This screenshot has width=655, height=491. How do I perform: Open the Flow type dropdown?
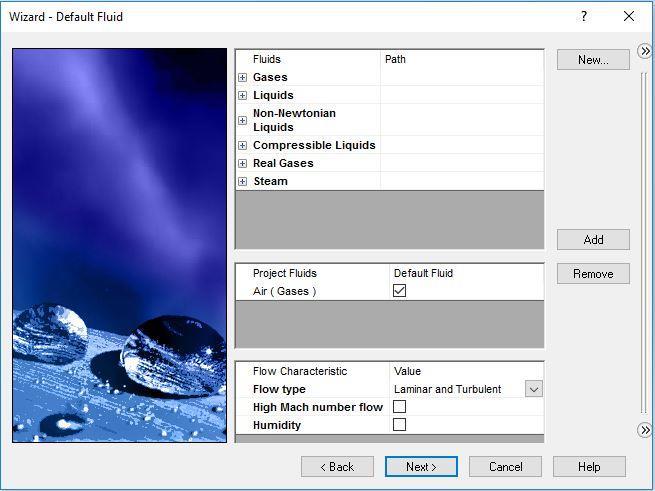(x=533, y=389)
